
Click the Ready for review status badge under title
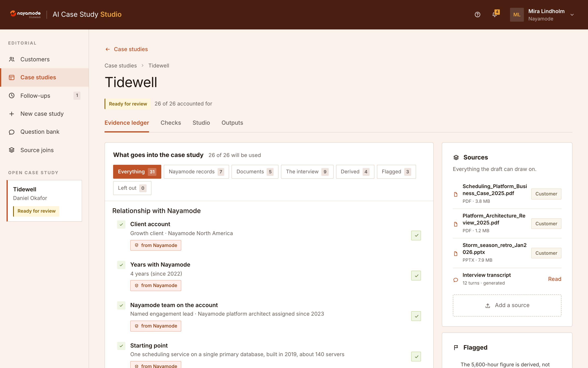coord(128,104)
